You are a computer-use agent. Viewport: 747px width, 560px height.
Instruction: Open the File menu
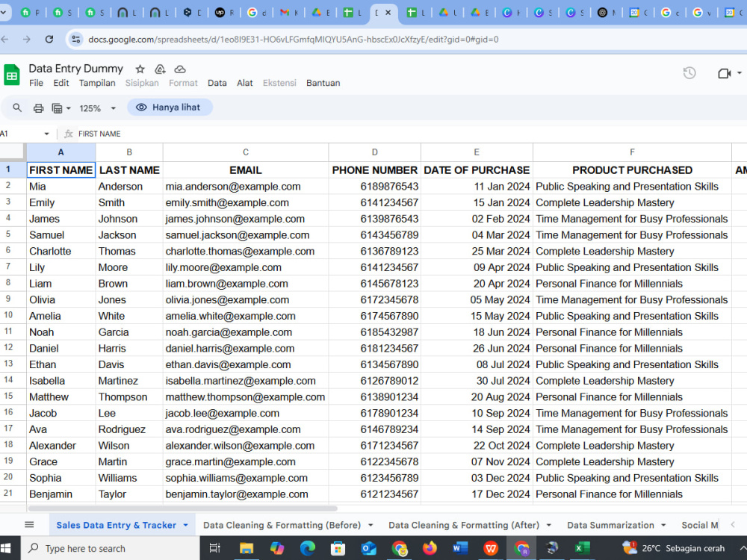pos(36,83)
